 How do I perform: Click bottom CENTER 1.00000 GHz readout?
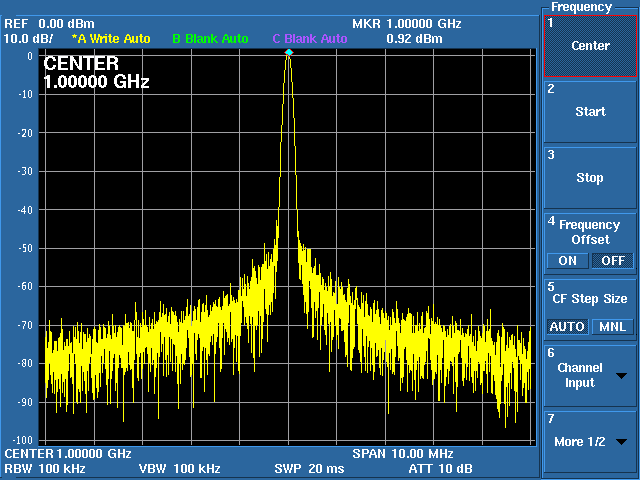68,453
